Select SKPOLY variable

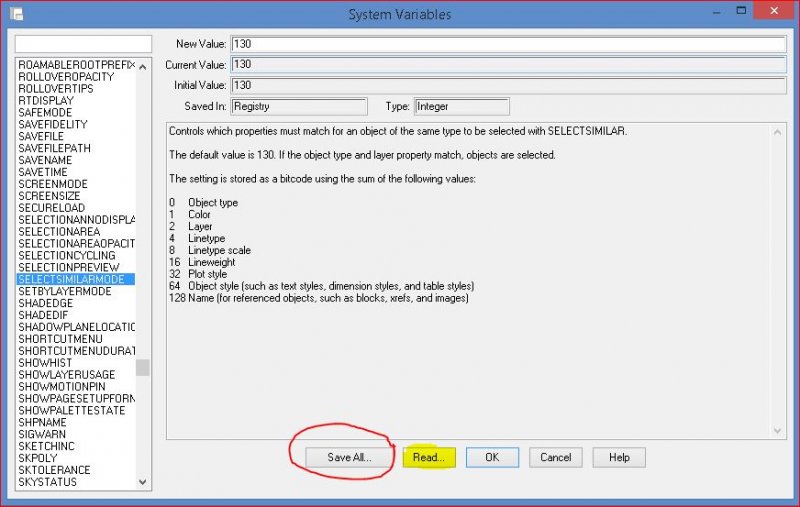[37, 459]
